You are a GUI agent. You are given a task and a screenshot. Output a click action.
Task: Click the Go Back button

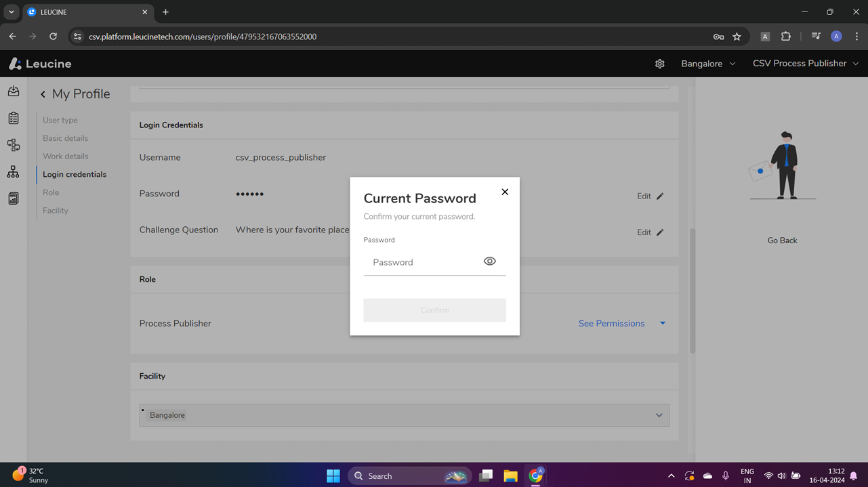click(782, 240)
